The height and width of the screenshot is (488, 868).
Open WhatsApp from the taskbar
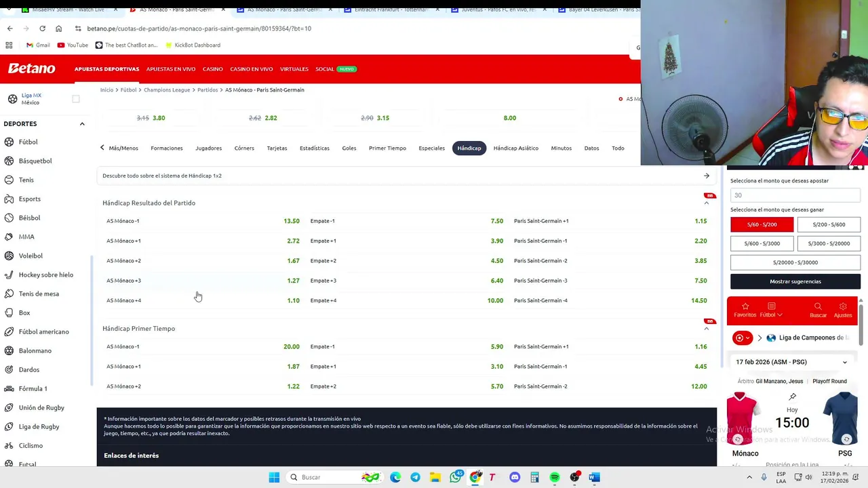click(x=455, y=477)
